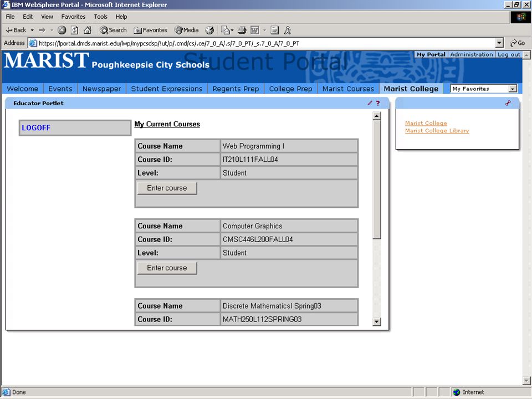The height and width of the screenshot is (399, 532).
Task: Click the address bar URL field
Action: click(x=261, y=43)
